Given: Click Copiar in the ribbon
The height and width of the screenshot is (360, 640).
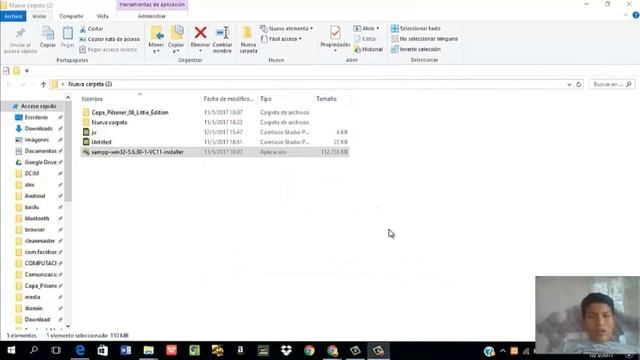Looking at the screenshot, I should (x=48, y=37).
